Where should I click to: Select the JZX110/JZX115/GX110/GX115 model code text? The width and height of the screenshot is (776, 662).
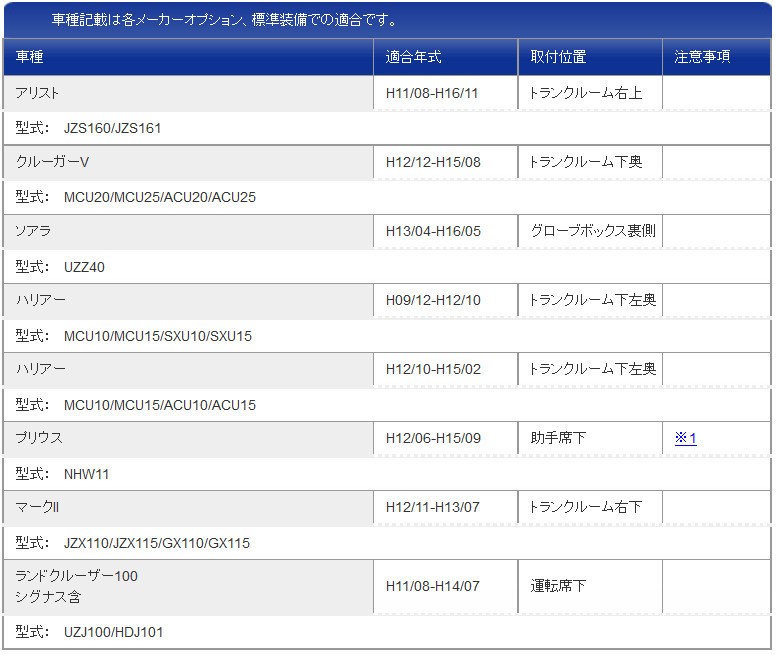(157, 543)
